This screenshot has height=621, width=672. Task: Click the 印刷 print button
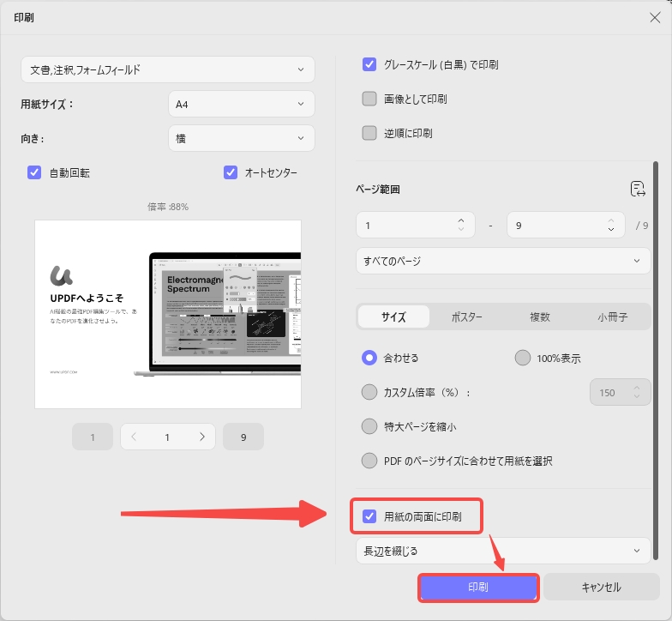coord(478,587)
